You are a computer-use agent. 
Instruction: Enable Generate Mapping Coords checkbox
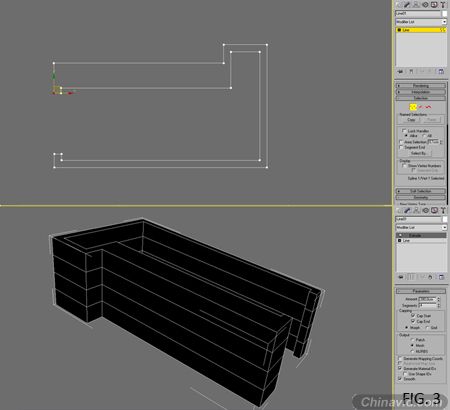pos(400,359)
